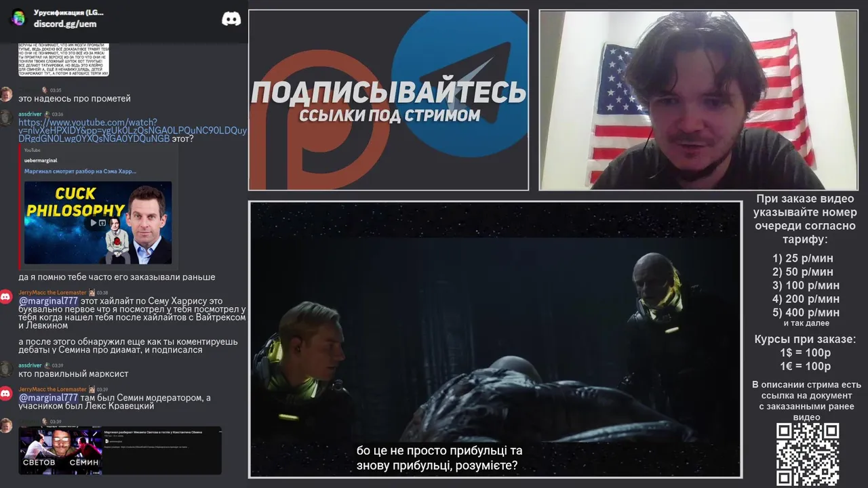Click JerryMacc the Loremaster username at 03:39

click(x=52, y=390)
